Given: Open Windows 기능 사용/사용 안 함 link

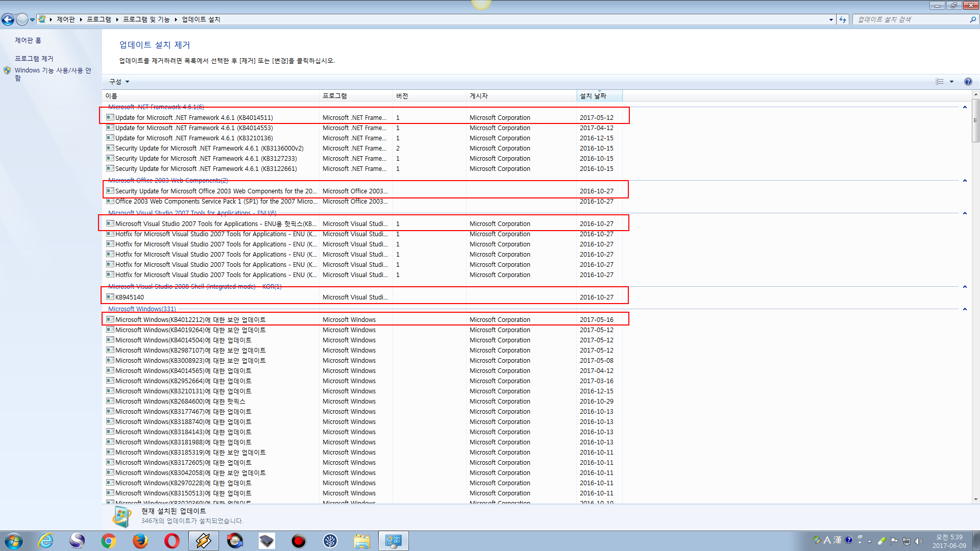Looking at the screenshot, I should (x=53, y=74).
